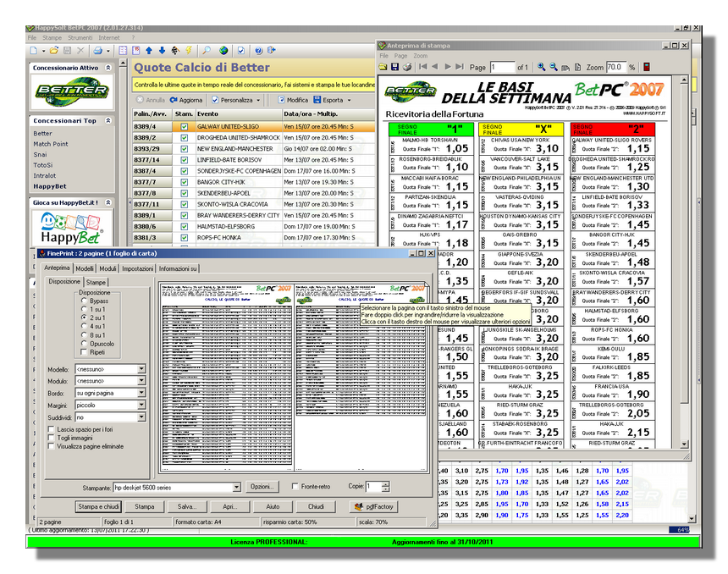Switch to the Modelli tab in FinePrint

85,268
